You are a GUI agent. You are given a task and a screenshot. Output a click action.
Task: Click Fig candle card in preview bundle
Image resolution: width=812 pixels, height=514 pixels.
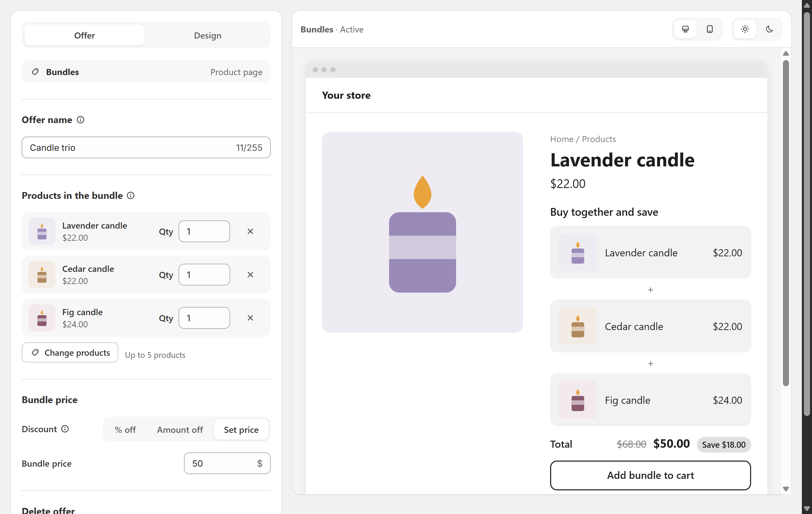(x=650, y=400)
